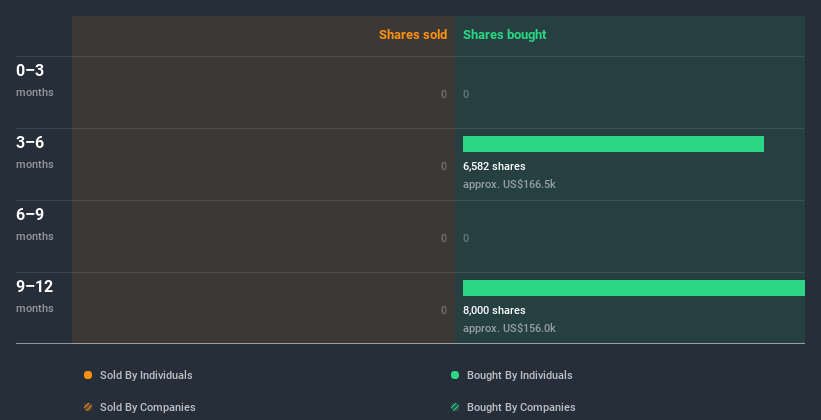Toggle the Bought By Companies legend label
Screen dimensions: 821x420
point(521,407)
